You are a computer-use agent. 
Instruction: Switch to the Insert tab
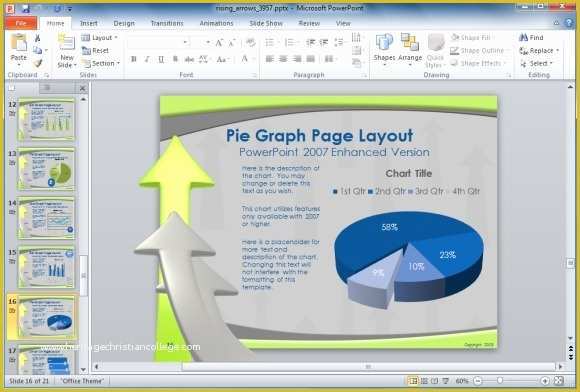tap(89, 23)
